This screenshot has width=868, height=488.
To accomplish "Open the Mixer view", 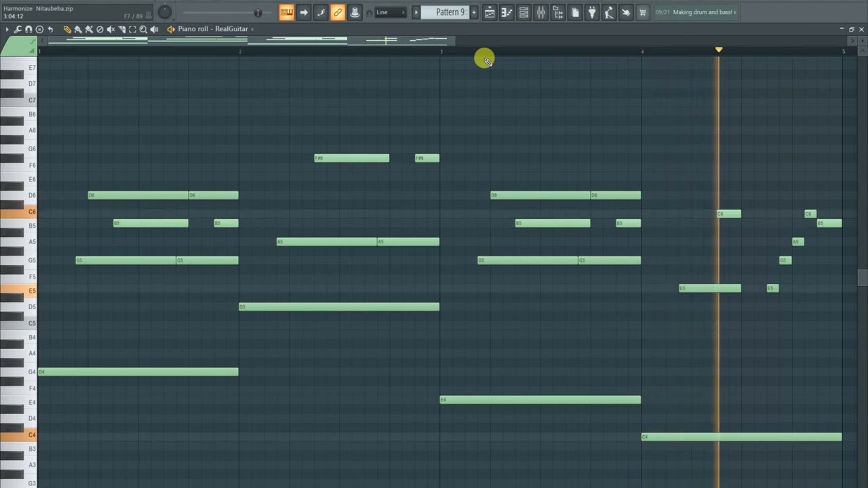I will click(x=540, y=12).
